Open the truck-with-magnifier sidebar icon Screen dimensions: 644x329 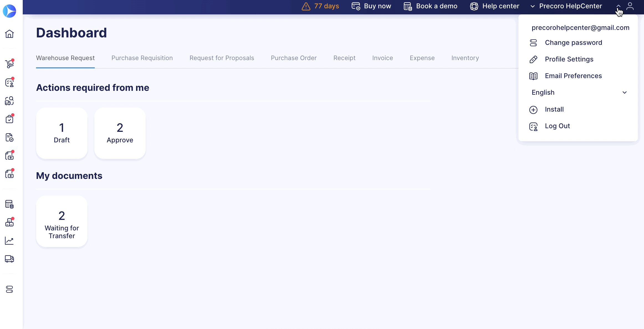click(x=9, y=101)
